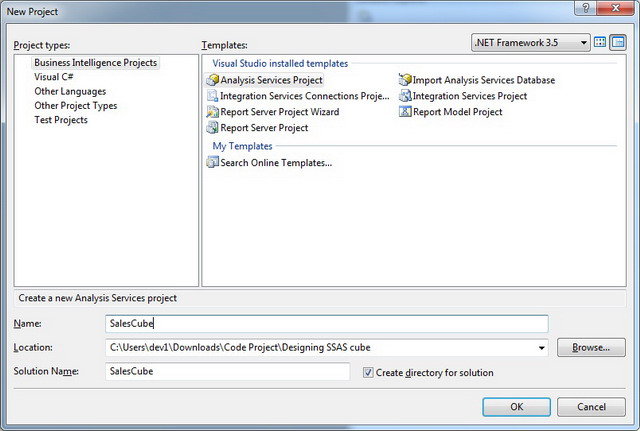The width and height of the screenshot is (640, 431).
Task: Select the Analysis Services Project template label
Action: [x=271, y=80]
